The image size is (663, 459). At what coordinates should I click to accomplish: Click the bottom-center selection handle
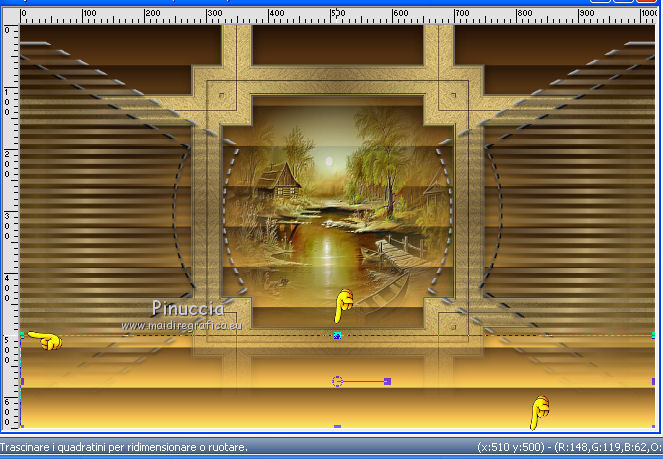337,426
